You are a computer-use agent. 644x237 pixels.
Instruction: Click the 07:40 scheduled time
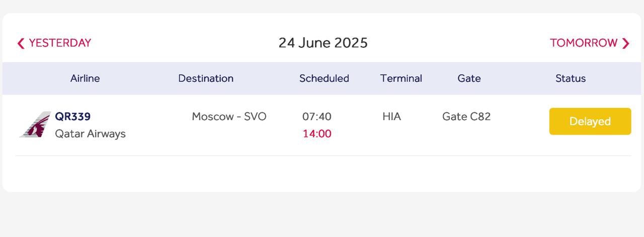pyautogui.click(x=317, y=116)
